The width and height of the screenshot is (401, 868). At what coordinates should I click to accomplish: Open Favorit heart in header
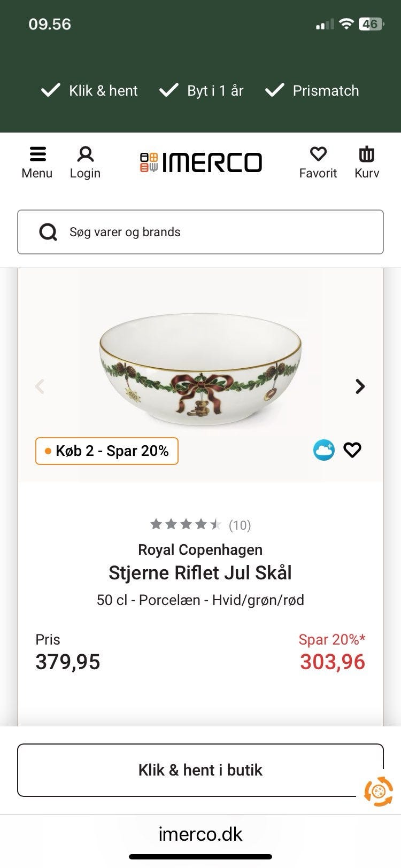click(318, 155)
